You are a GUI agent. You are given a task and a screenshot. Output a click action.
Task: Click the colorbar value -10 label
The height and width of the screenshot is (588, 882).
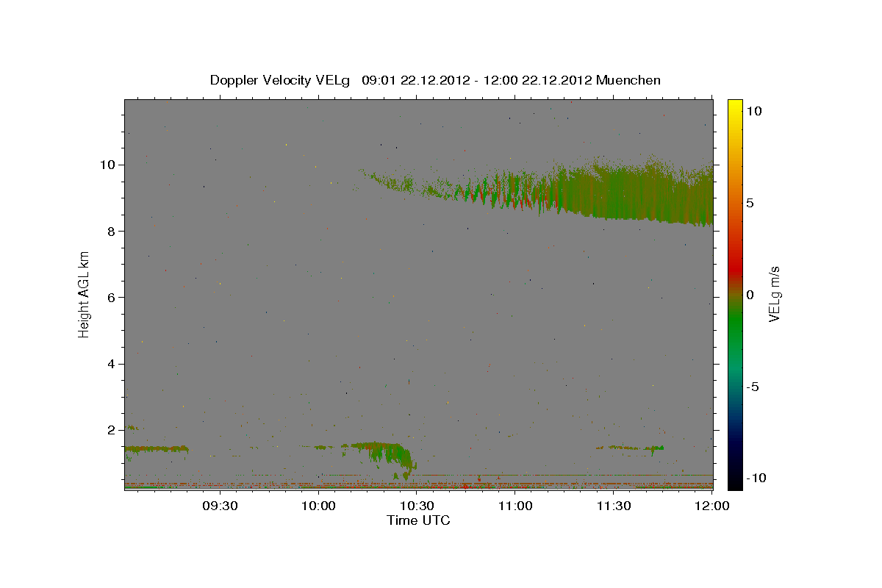click(756, 478)
